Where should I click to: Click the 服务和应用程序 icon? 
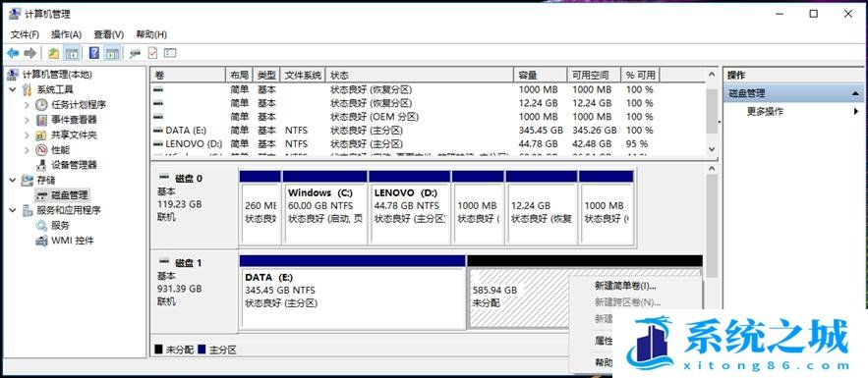pyautogui.click(x=28, y=210)
